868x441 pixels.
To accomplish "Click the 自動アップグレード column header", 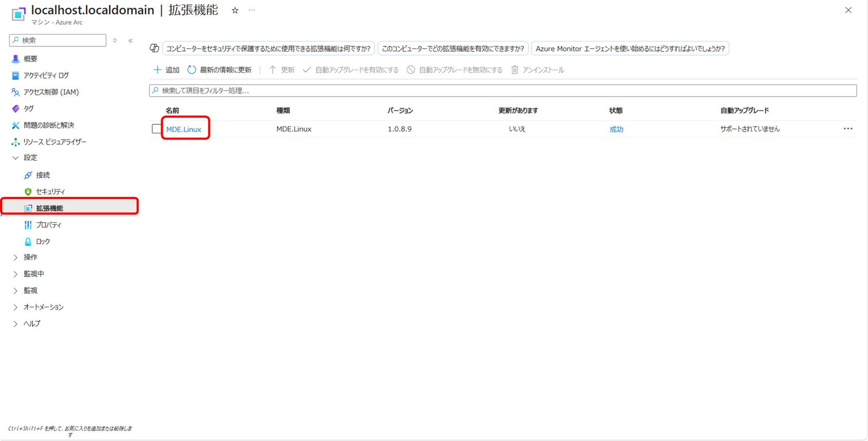I will [x=745, y=111].
